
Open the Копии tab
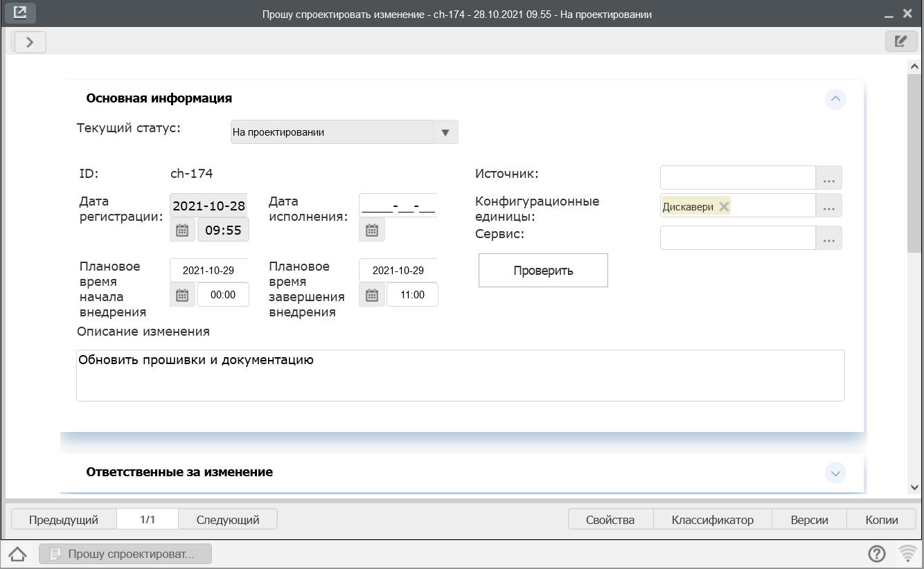pos(882,519)
